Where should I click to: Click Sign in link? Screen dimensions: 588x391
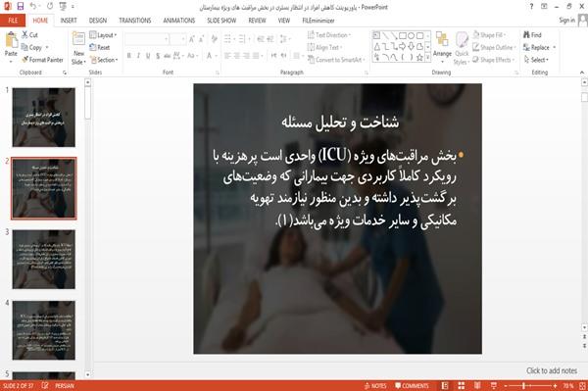pyautogui.click(x=566, y=21)
